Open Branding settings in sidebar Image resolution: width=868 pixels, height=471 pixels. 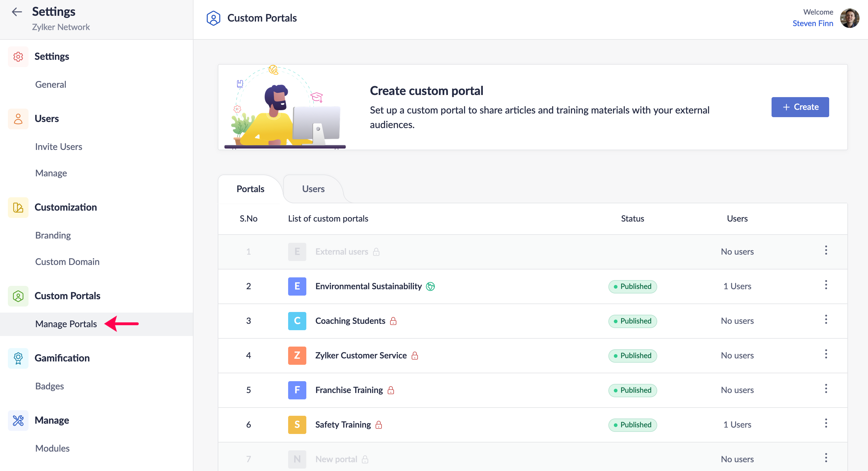pos(53,235)
